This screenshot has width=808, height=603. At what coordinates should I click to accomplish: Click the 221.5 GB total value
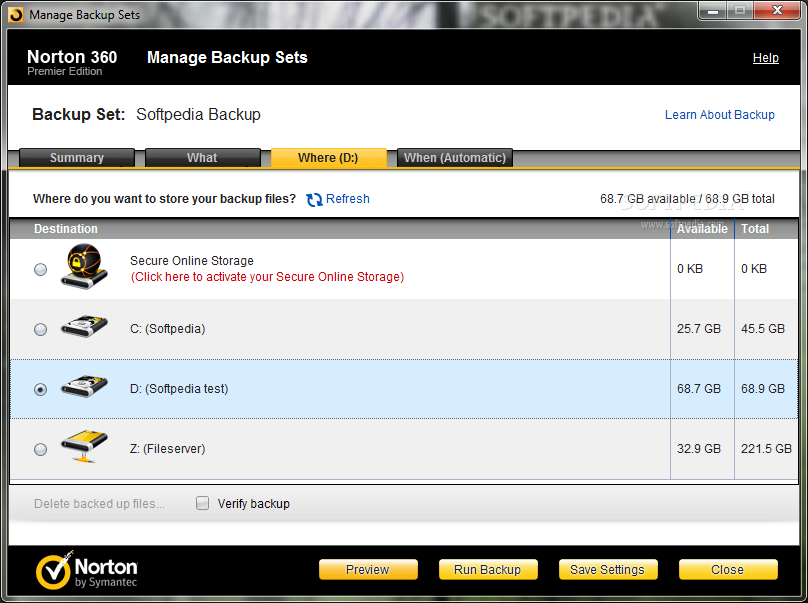click(x=766, y=449)
